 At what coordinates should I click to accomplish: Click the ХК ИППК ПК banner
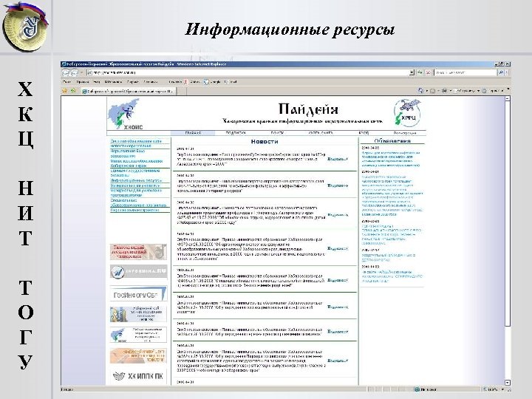[x=138, y=376]
